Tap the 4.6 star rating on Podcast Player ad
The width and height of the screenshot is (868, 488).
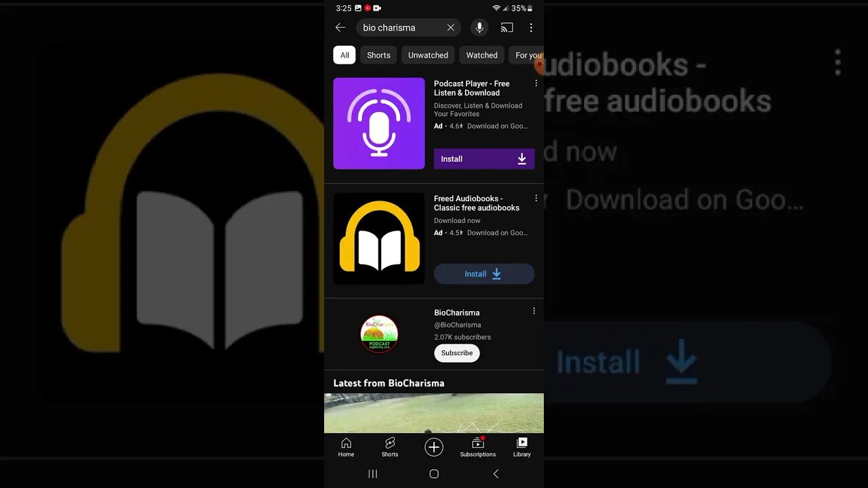456,126
